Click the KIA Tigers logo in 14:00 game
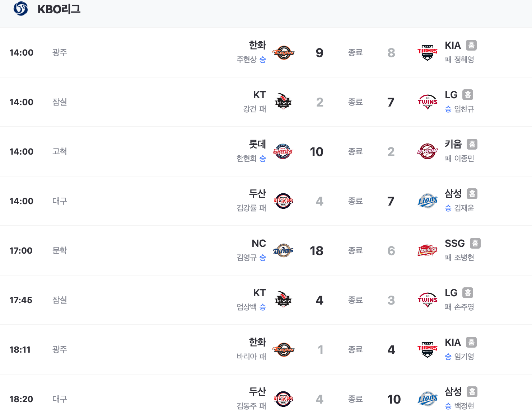The width and height of the screenshot is (532, 419). pos(427,53)
